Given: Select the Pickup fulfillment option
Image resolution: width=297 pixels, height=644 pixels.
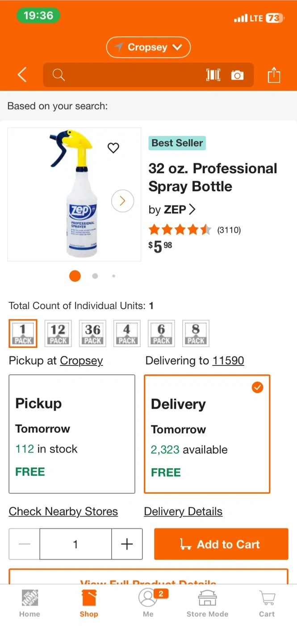Looking at the screenshot, I should pos(72,434).
